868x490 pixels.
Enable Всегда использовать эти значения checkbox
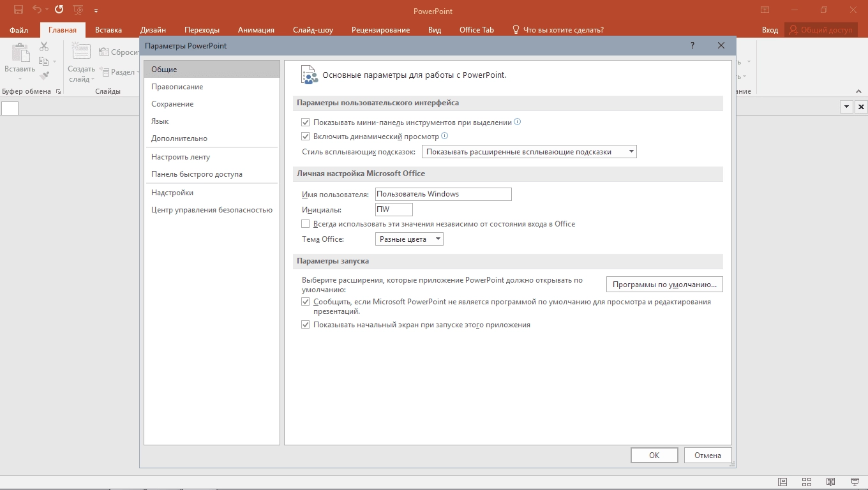point(306,224)
